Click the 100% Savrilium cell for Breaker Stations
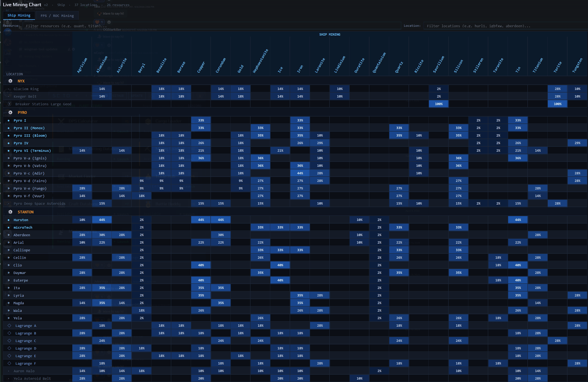The height and width of the screenshot is (382, 588). point(439,104)
